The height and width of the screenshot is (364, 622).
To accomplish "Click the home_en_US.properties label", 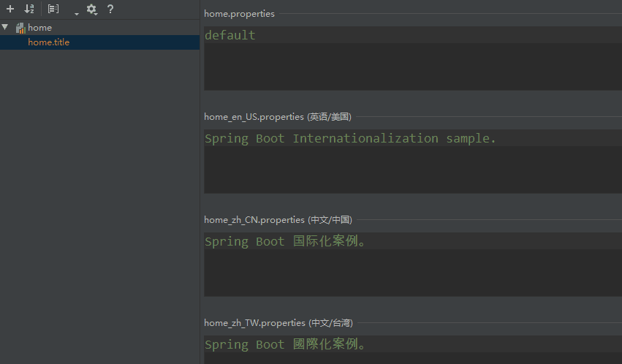I will [x=254, y=117].
